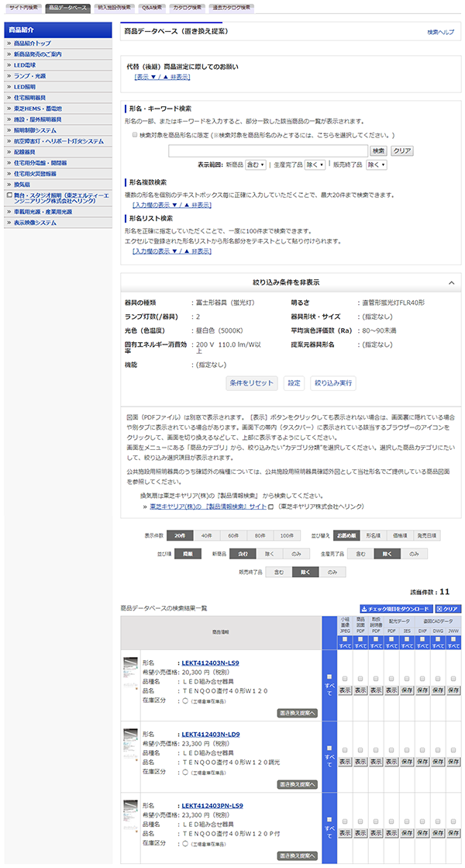465x868 pixels.
Task: Check the すべて box for the LEKT412403N-LS9 row
Action: 329,676
